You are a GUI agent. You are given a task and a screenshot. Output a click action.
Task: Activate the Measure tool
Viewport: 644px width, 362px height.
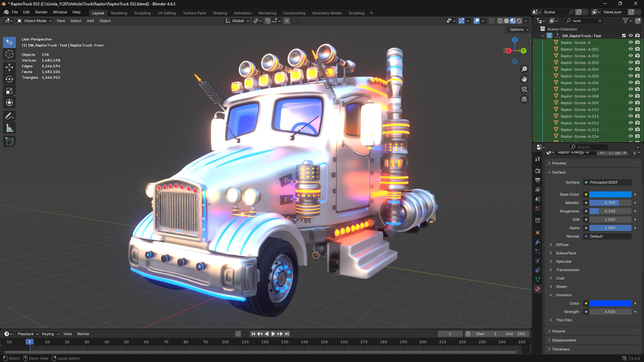9,127
